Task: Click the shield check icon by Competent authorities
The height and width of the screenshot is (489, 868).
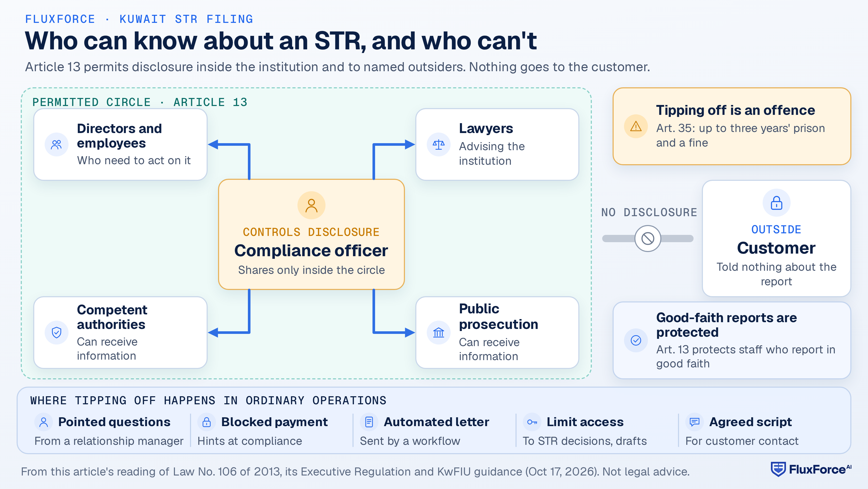Action: pyautogui.click(x=56, y=333)
